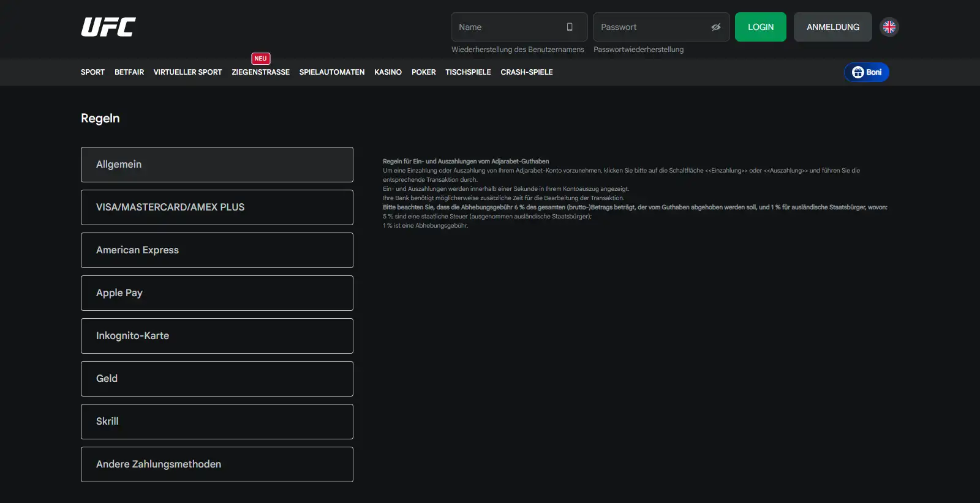Image resolution: width=980 pixels, height=503 pixels.
Task: Expand the VISA/MASTERCARD/AMEX PLUS section
Action: tap(217, 207)
